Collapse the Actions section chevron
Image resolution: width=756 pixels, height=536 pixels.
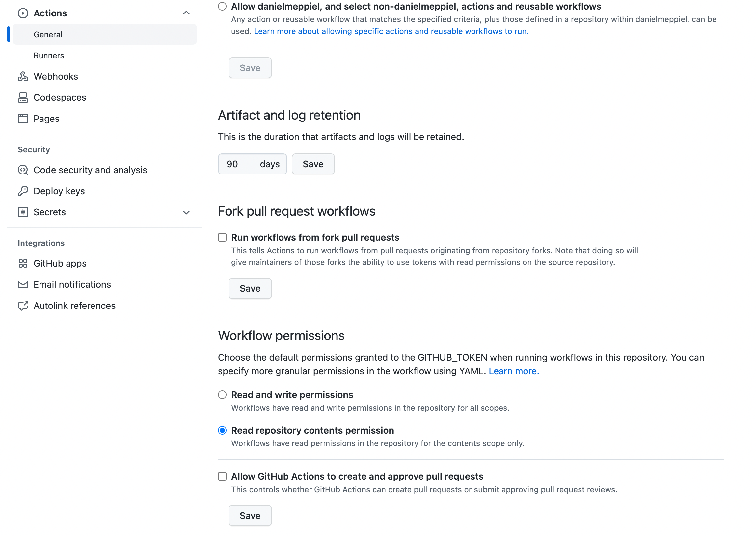(x=186, y=13)
